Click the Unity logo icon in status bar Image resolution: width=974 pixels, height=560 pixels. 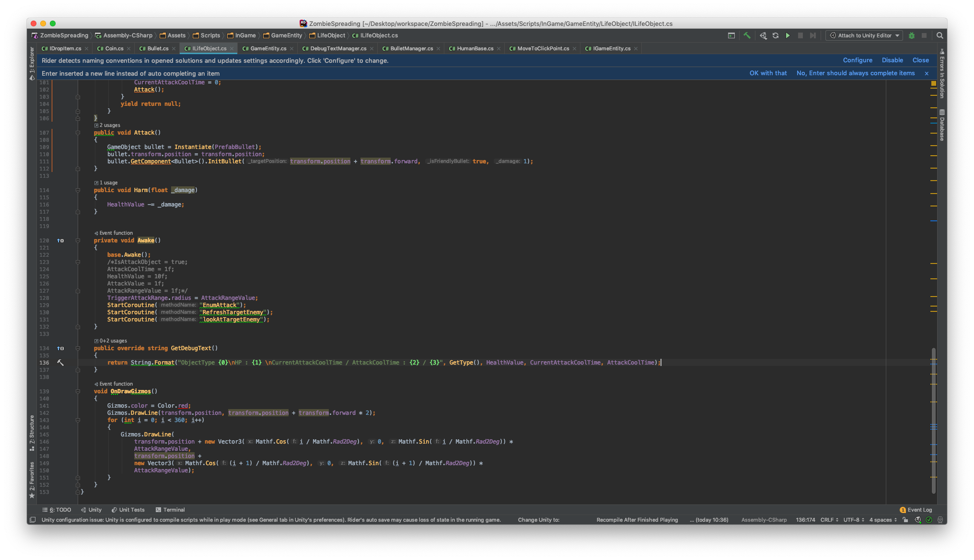tap(917, 520)
